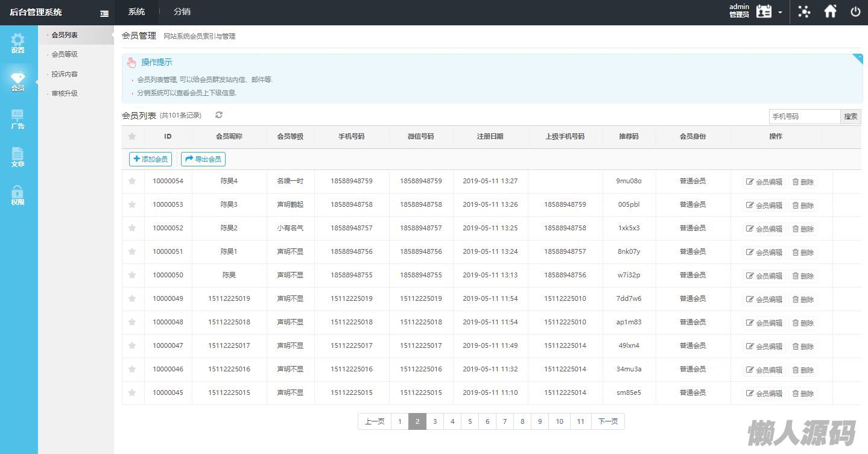Collapse the sidebar using the menu icon
This screenshot has width=868, height=454.
click(x=104, y=13)
